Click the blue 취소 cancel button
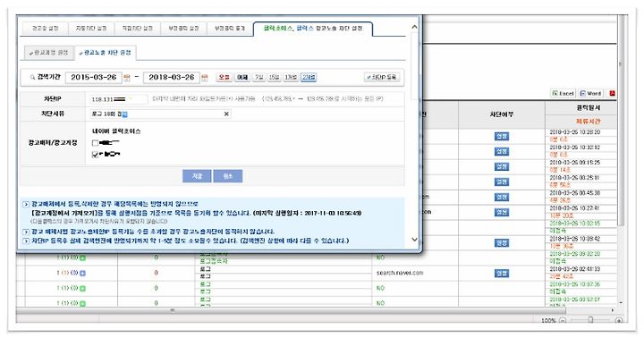Viewport: 644px width, 338px height. coord(227,176)
